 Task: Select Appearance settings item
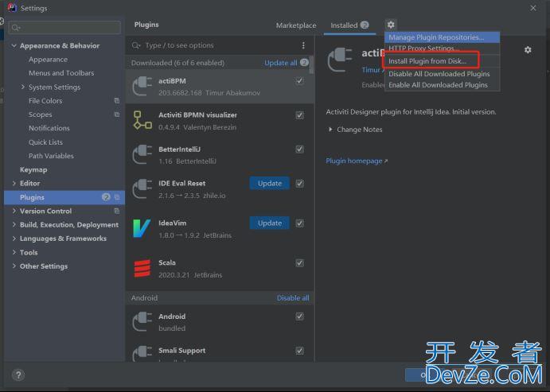point(48,59)
